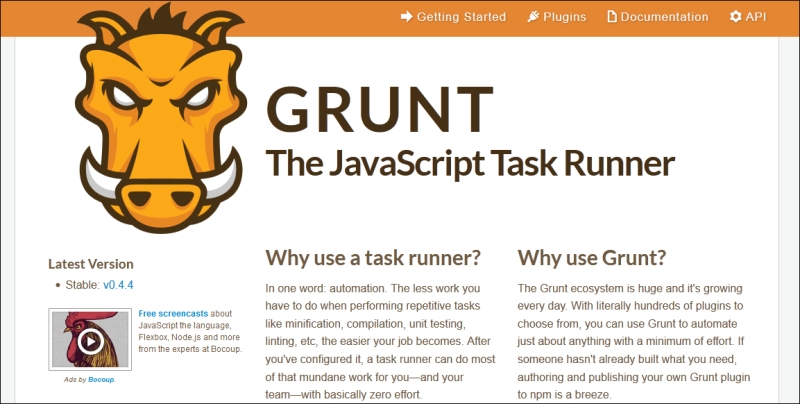Open the v0.4.4 stable version link

(x=118, y=285)
